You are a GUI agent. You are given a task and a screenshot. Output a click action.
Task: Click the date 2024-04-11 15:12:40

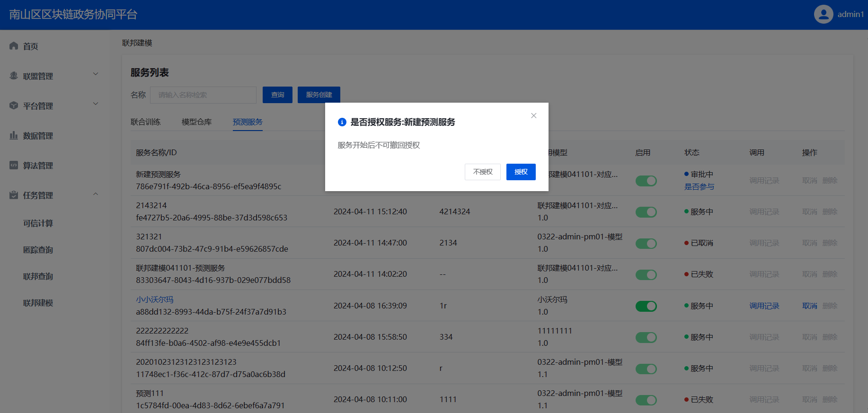point(370,212)
